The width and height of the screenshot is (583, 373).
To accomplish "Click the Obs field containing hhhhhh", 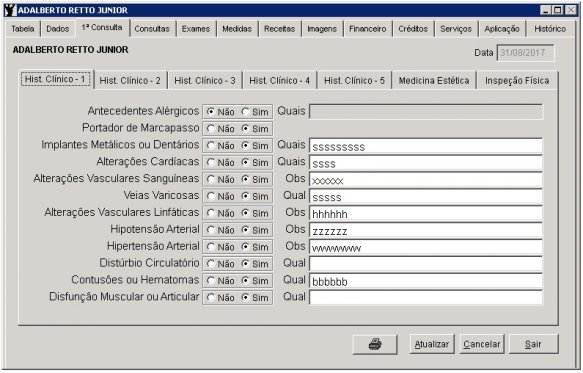I will click(426, 213).
